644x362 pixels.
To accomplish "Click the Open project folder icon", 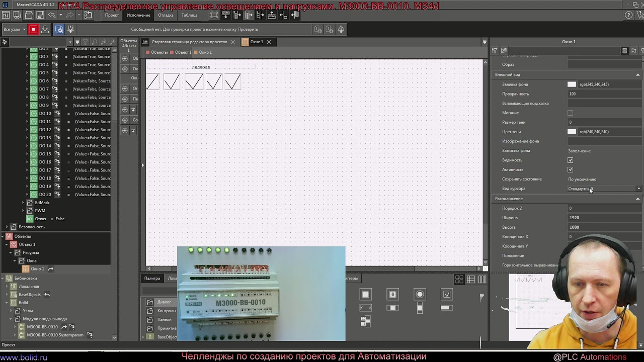I will click(29, 15).
